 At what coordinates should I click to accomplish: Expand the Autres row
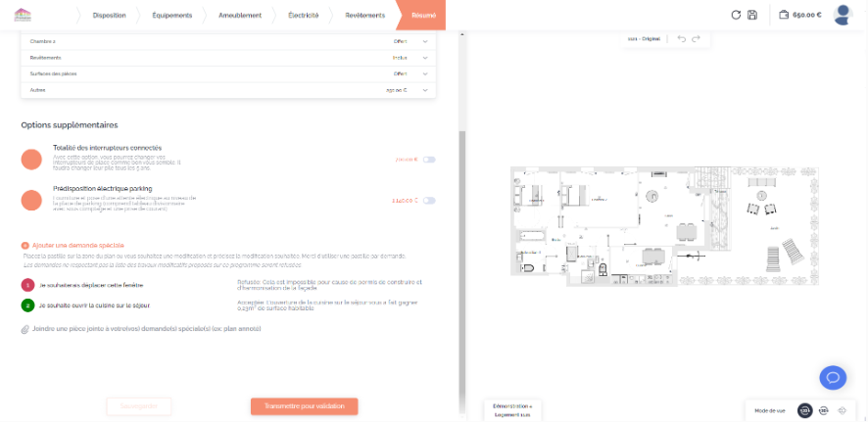[228, 90]
